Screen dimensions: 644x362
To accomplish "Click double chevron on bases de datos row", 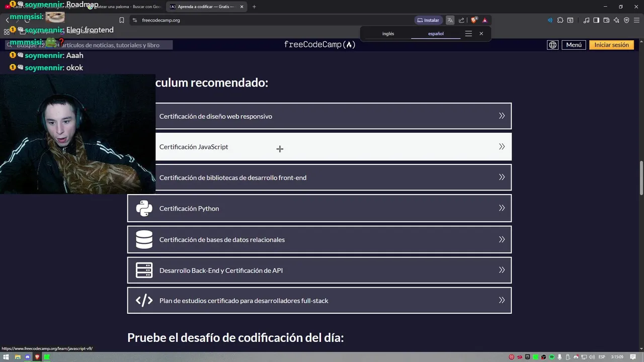I will pos(502,239).
